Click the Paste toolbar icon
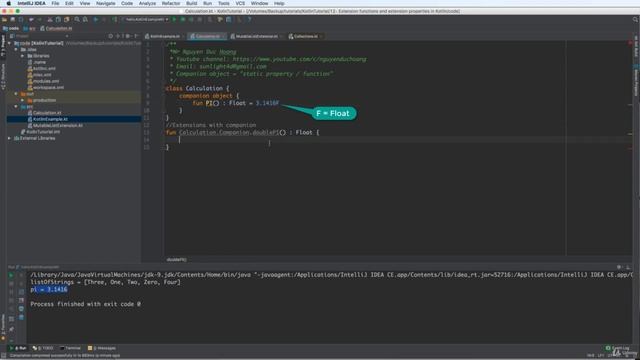Image resolution: width=640 pixels, height=360 pixels. point(66,19)
